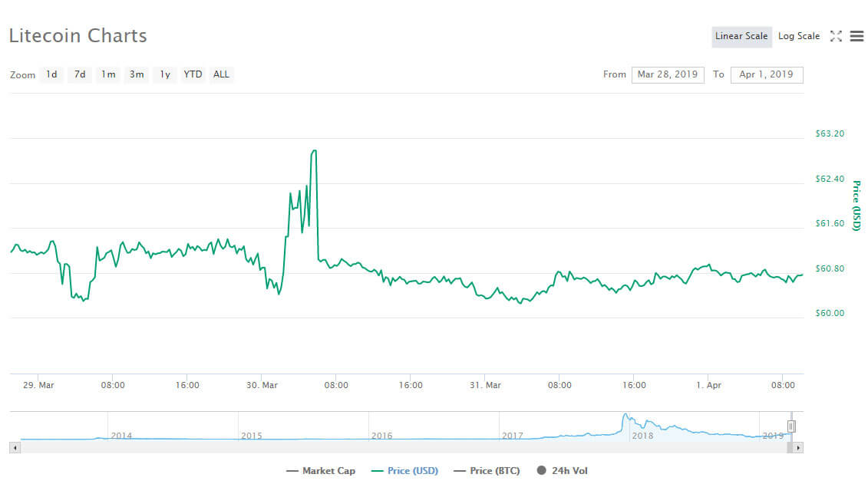
Task: Click 2014 in the navigator
Action: point(121,436)
